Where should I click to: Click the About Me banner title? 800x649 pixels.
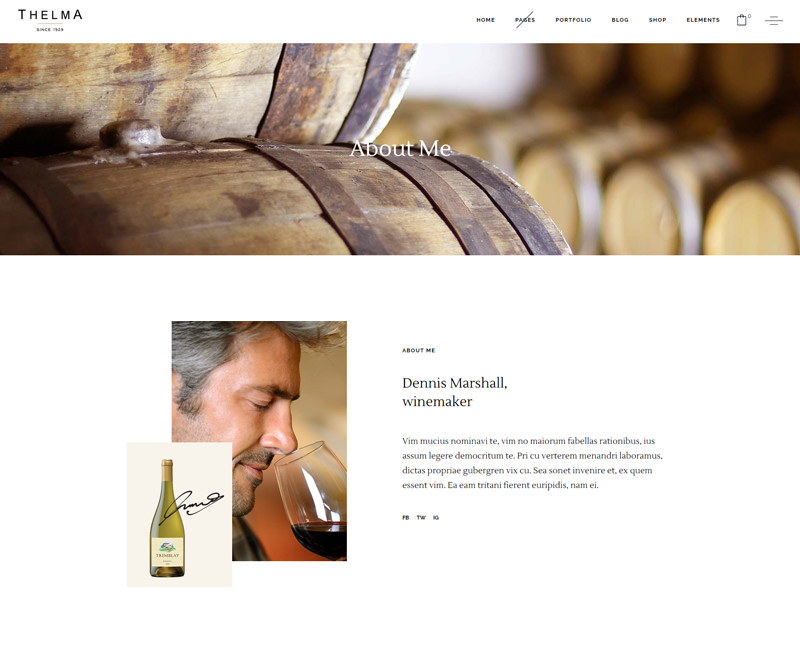coord(401,148)
